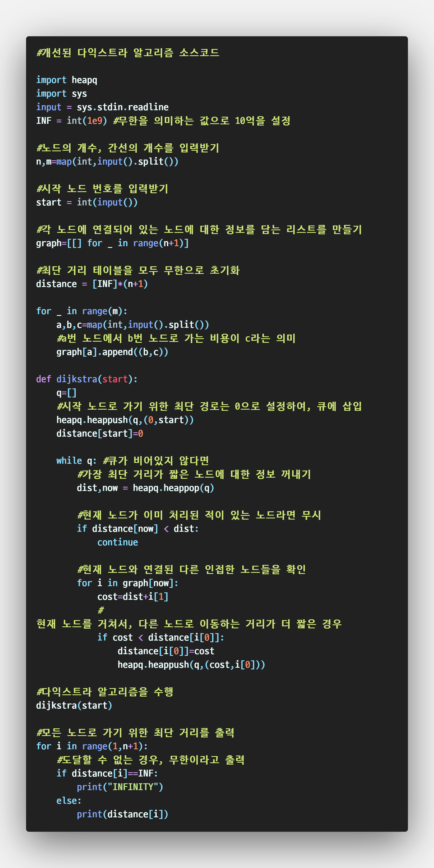Click line 'n,m=map(int,input().split())'

(107, 161)
